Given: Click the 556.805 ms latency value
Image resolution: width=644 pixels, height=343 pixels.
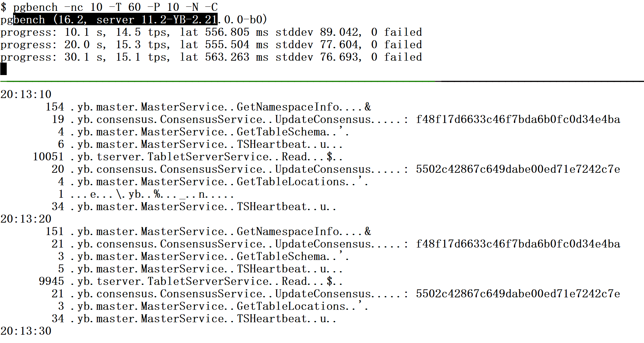Looking at the screenshot, I should (x=227, y=32).
